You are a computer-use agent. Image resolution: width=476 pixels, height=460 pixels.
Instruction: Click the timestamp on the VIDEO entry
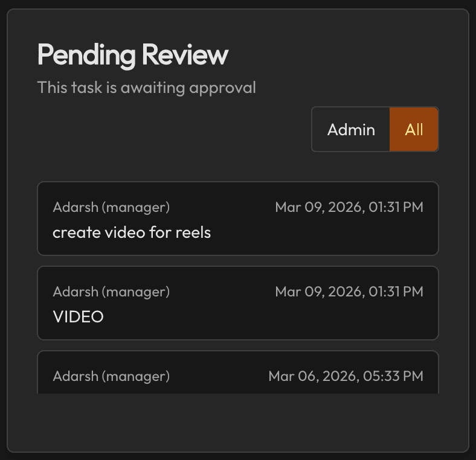(349, 292)
